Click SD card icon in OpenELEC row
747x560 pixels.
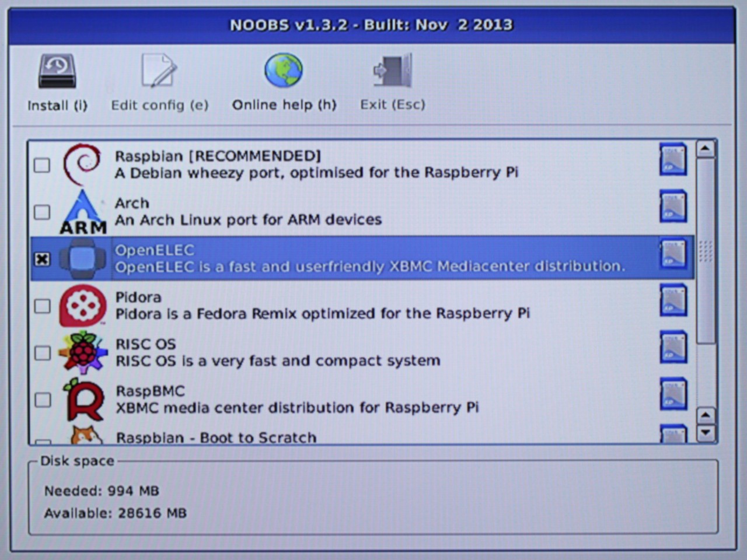673,253
